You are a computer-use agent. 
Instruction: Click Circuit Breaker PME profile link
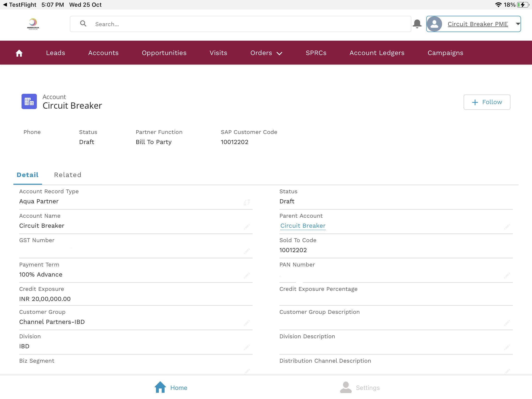478,24
